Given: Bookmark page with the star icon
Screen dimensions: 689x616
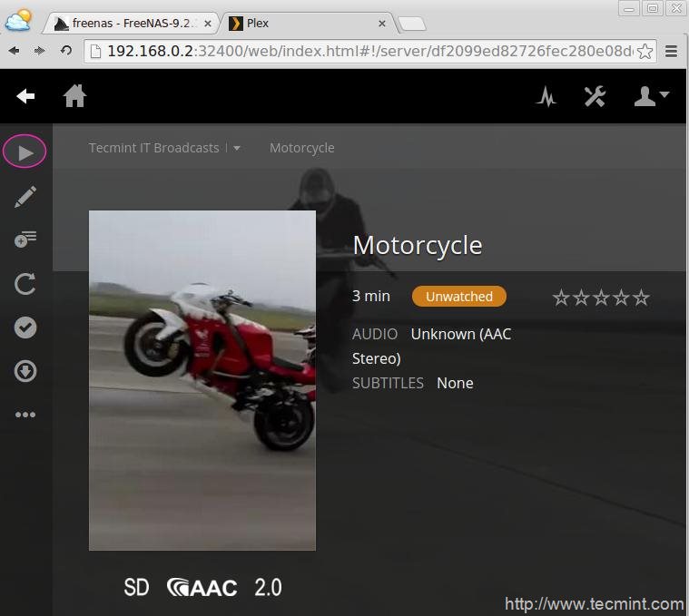Looking at the screenshot, I should point(645,51).
